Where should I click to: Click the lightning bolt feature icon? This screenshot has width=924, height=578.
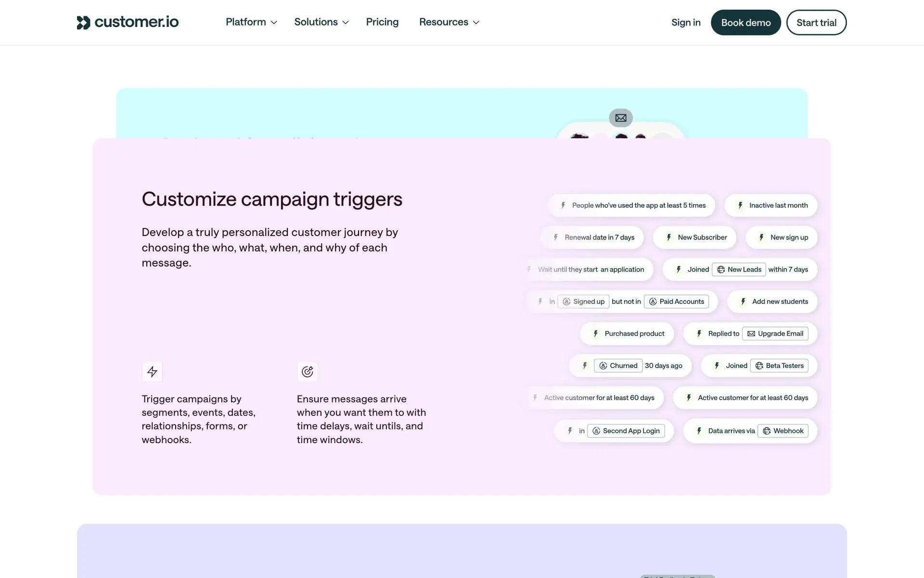pyautogui.click(x=152, y=372)
